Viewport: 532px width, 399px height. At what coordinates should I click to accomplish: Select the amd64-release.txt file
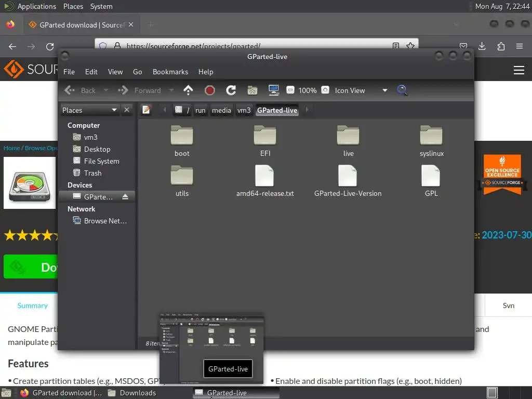click(265, 181)
